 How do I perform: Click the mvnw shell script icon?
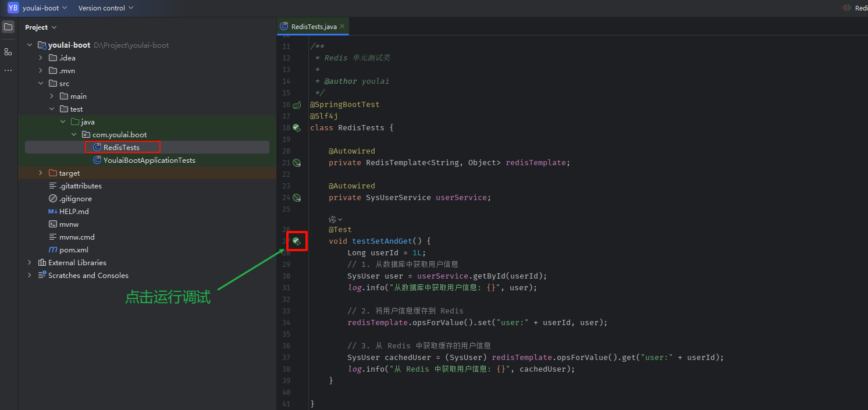(x=53, y=224)
